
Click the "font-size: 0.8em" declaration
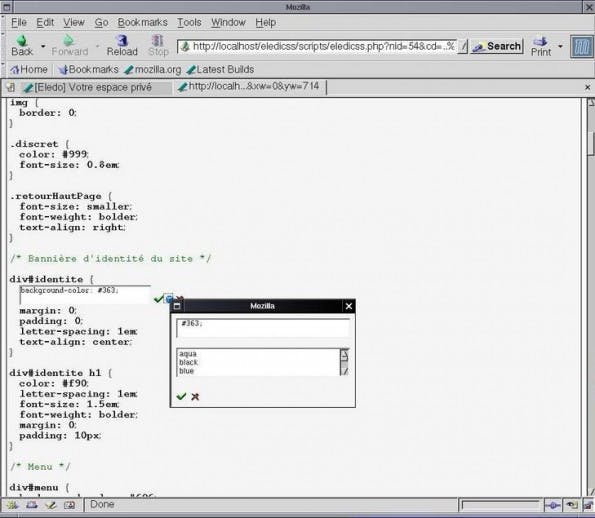[x=69, y=165]
